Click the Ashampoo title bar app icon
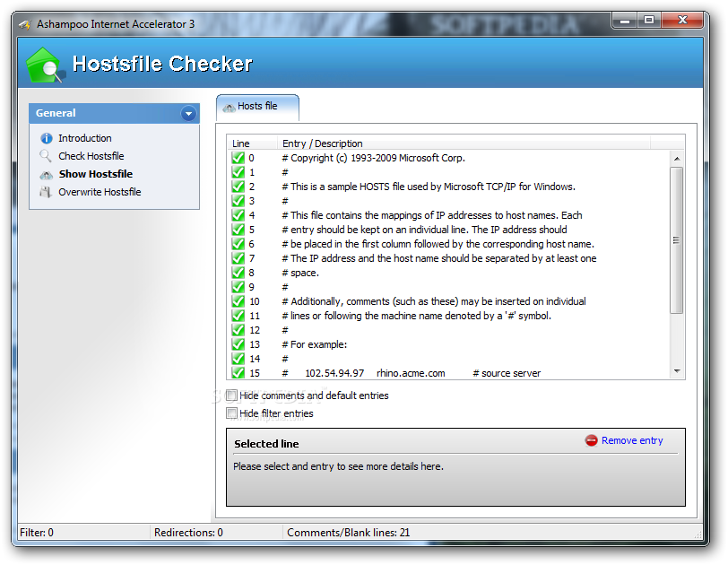The height and width of the screenshot is (565, 728). point(24,24)
